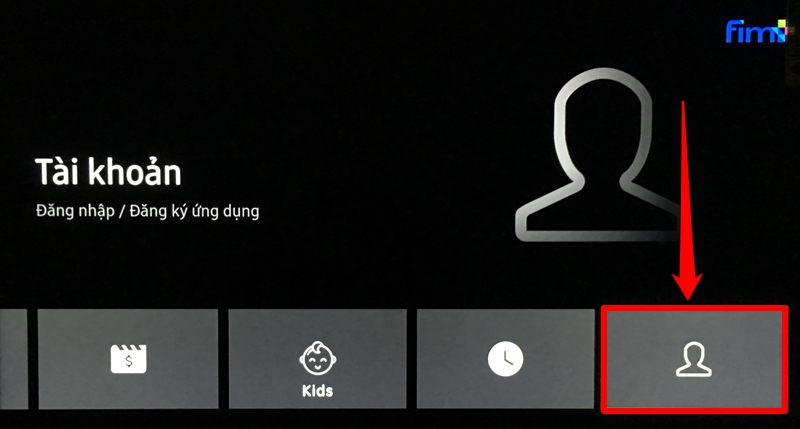Click the "Tài khoản" heading
800x429 pixels.
(x=108, y=172)
